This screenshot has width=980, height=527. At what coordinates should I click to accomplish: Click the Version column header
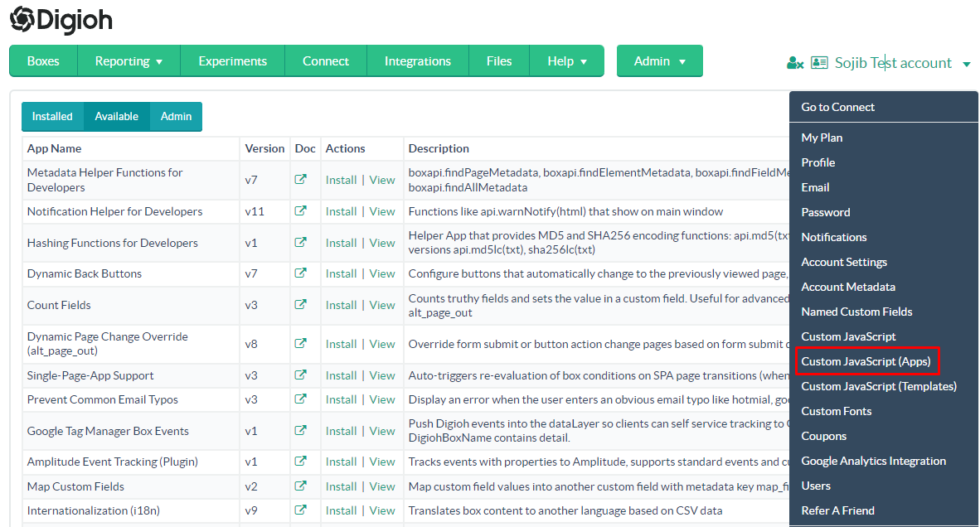click(264, 148)
